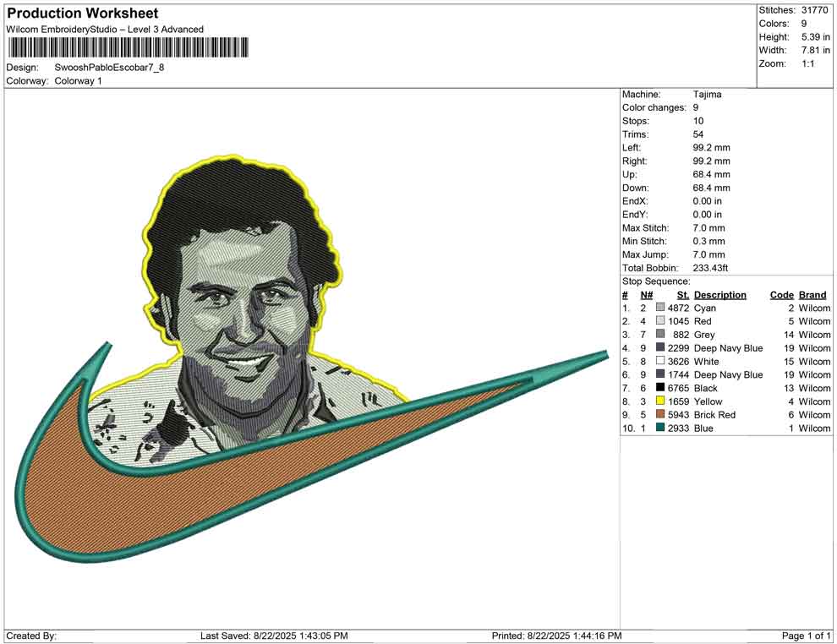Choose the Black thread swatch in stop 7

660,387
